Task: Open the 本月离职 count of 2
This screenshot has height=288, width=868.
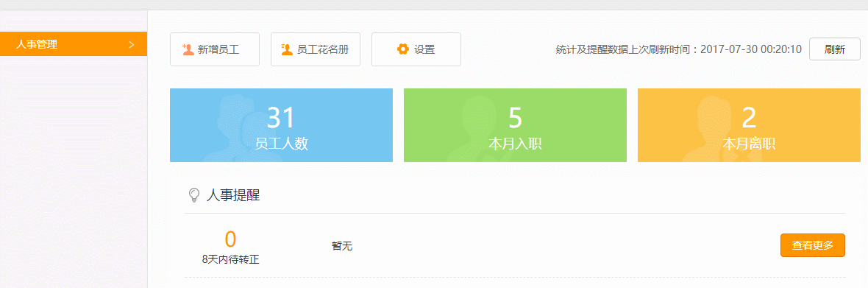Action: [x=749, y=117]
